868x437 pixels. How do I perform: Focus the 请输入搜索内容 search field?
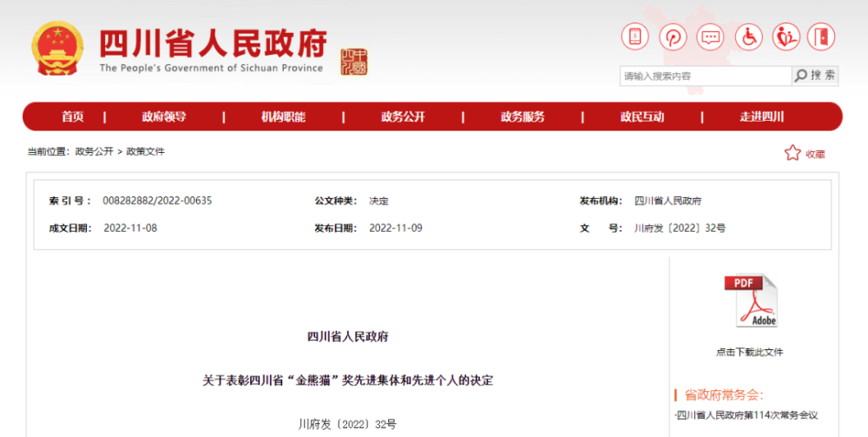pos(706,76)
